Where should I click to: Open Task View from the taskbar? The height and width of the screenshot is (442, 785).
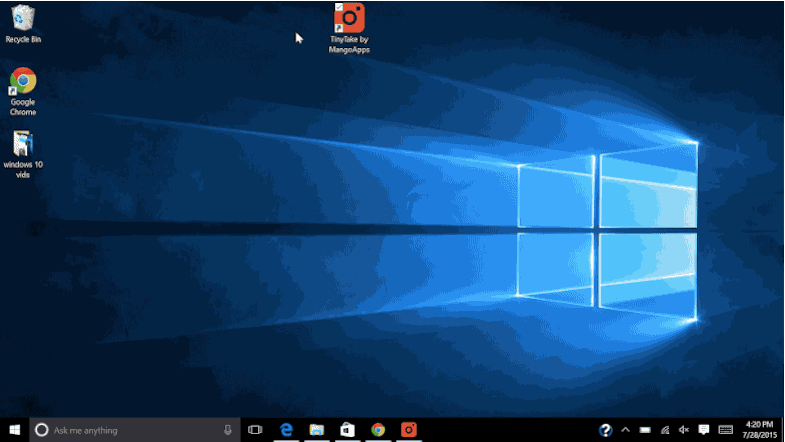[255, 430]
